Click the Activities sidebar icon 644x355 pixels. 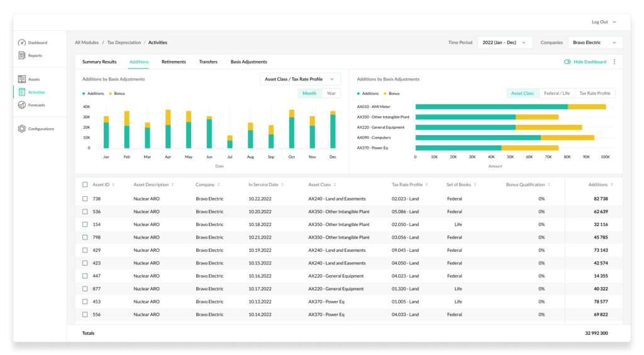[22, 92]
